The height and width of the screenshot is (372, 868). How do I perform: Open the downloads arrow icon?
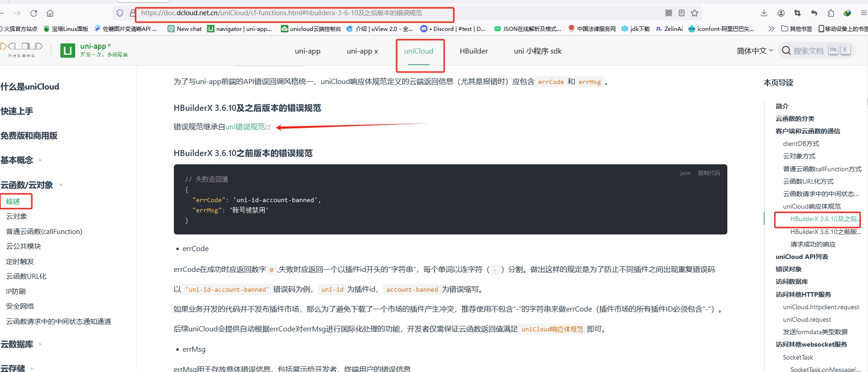point(764,13)
